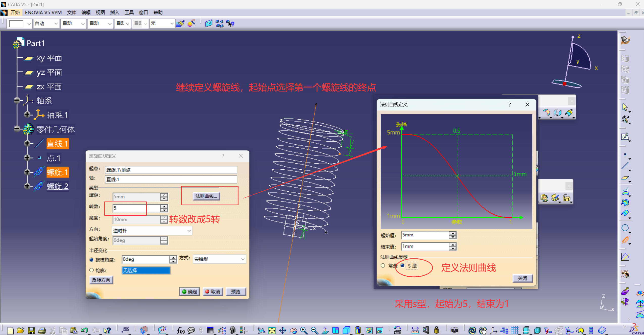Click the Fit All In view icon

pos(272,330)
